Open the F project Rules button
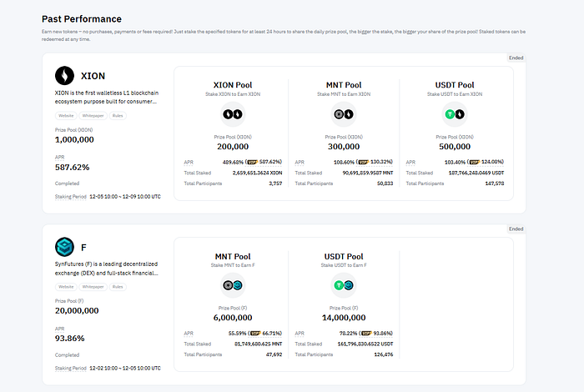584x392 pixels. pyautogui.click(x=118, y=287)
